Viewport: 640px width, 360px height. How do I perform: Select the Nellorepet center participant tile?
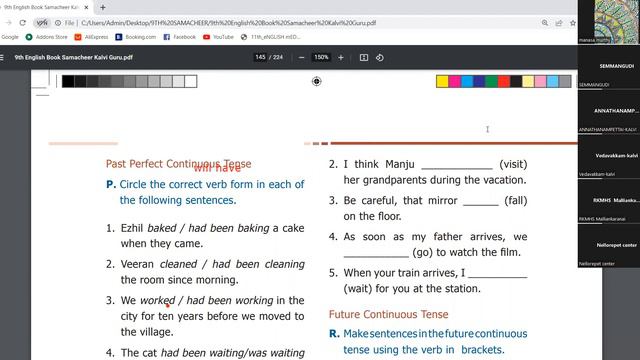point(609,247)
